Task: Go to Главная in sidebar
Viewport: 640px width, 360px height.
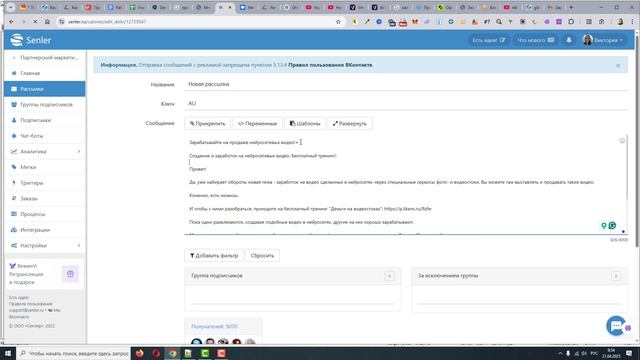Action: tap(45, 73)
